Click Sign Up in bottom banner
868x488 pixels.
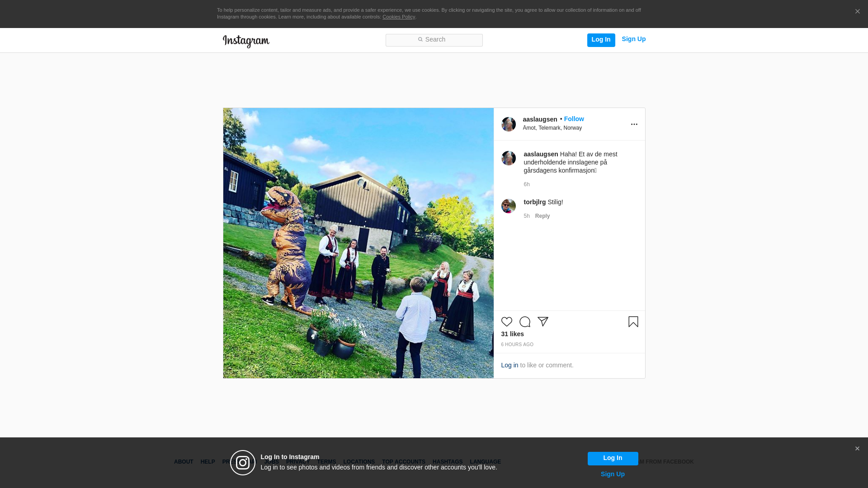tap(613, 474)
